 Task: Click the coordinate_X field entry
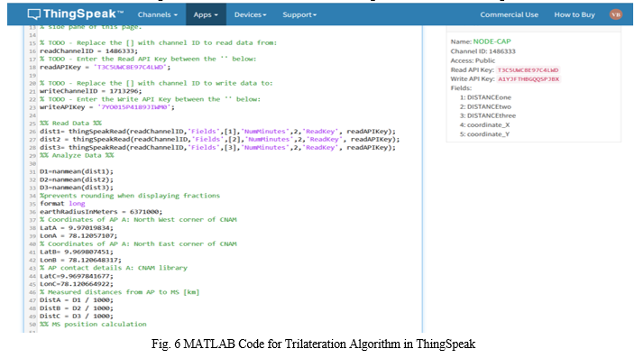484,124
